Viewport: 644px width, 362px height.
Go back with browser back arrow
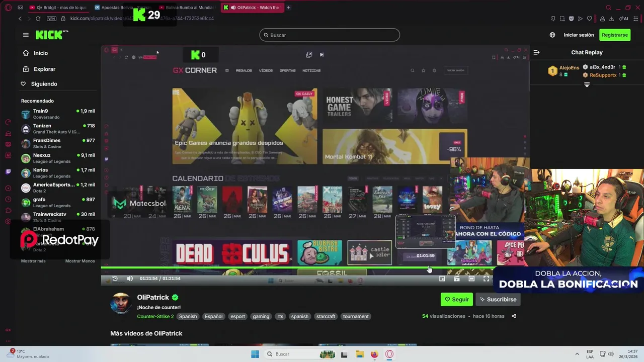coord(20,19)
